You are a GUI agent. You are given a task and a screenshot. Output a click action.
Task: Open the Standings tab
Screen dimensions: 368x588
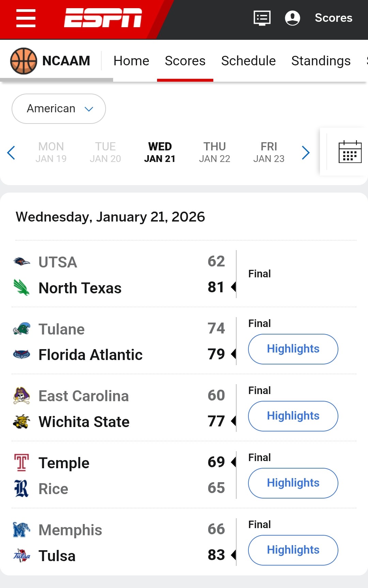tap(321, 61)
